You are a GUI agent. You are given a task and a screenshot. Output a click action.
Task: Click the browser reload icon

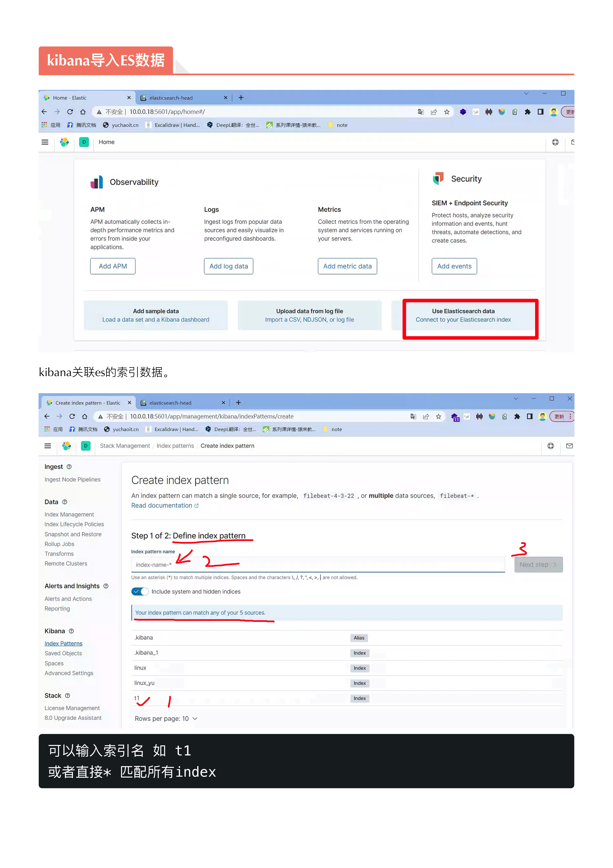pyautogui.click(x=72, y=416)
